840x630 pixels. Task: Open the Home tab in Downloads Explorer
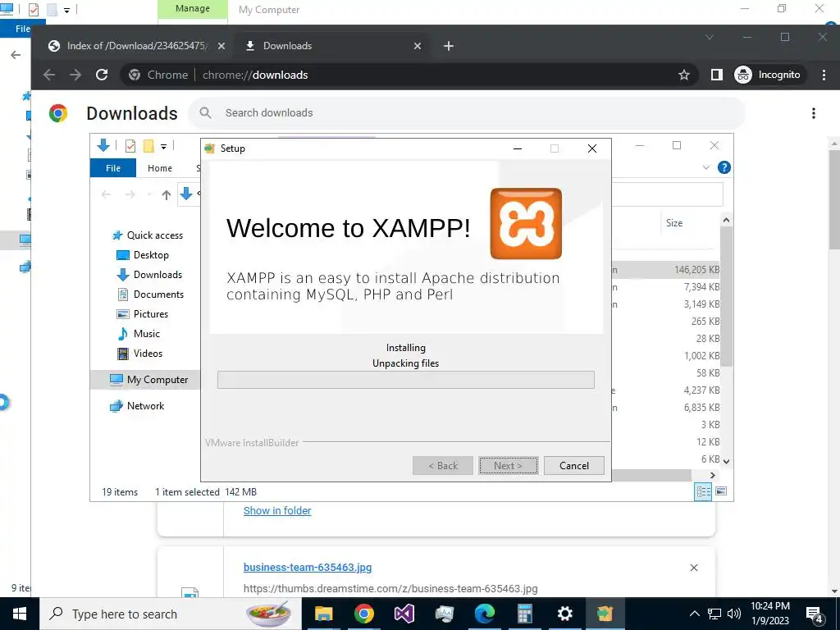click(160, 167)
